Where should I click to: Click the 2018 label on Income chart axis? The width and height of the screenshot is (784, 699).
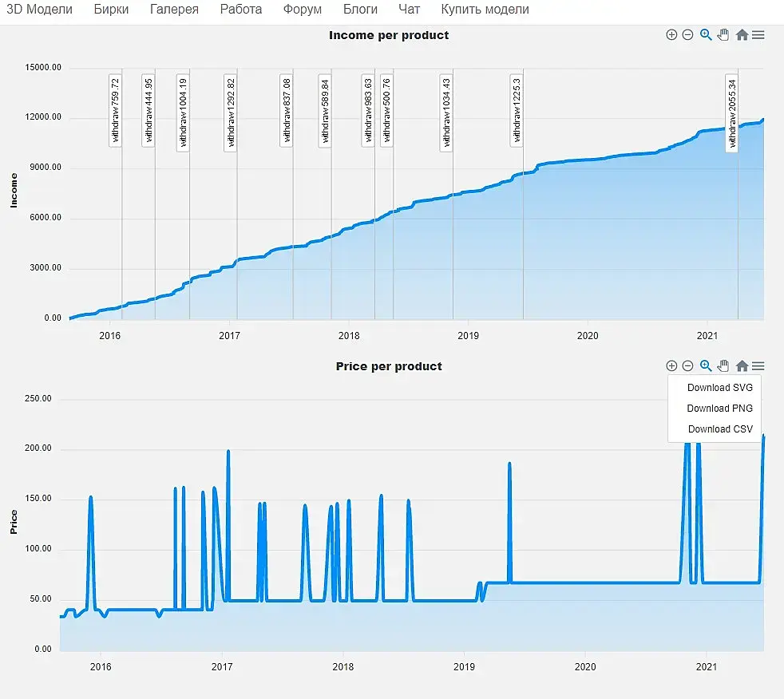point(349,336)
